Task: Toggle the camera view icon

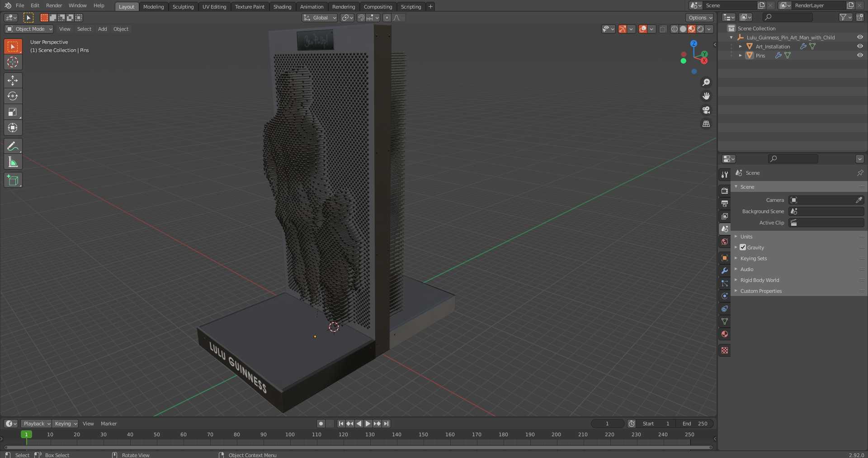Action: (706, 110)
